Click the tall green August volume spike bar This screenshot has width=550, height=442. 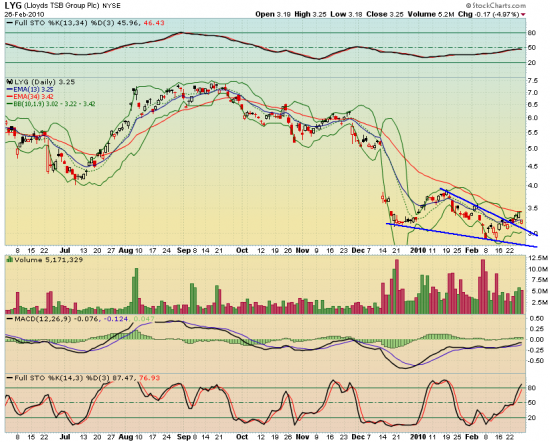click(x=136, y=291)
